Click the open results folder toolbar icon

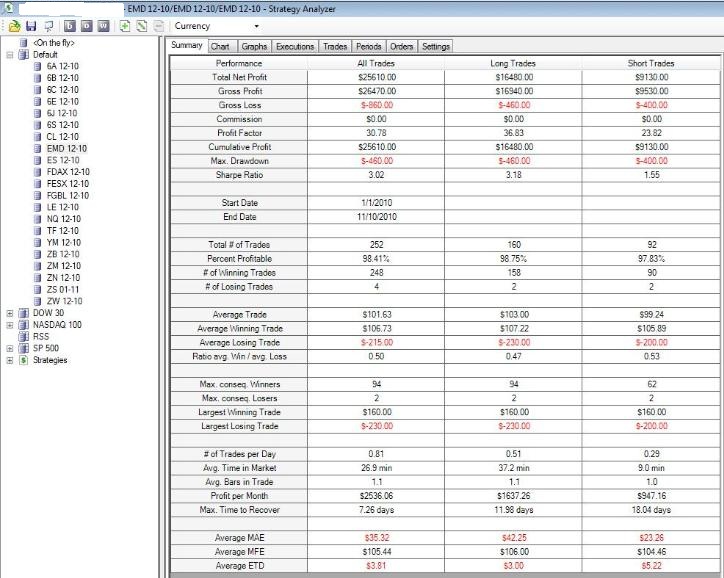(15, 26)
